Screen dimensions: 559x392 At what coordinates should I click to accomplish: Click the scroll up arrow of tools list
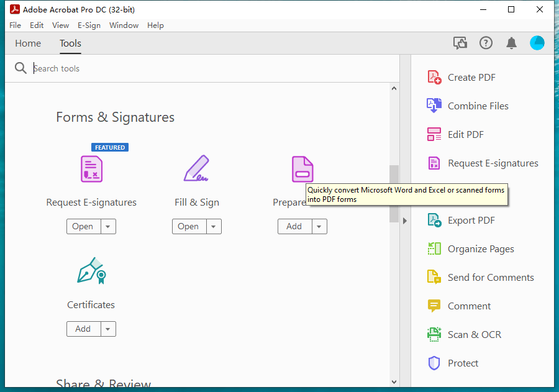click(x=394, y=88)
